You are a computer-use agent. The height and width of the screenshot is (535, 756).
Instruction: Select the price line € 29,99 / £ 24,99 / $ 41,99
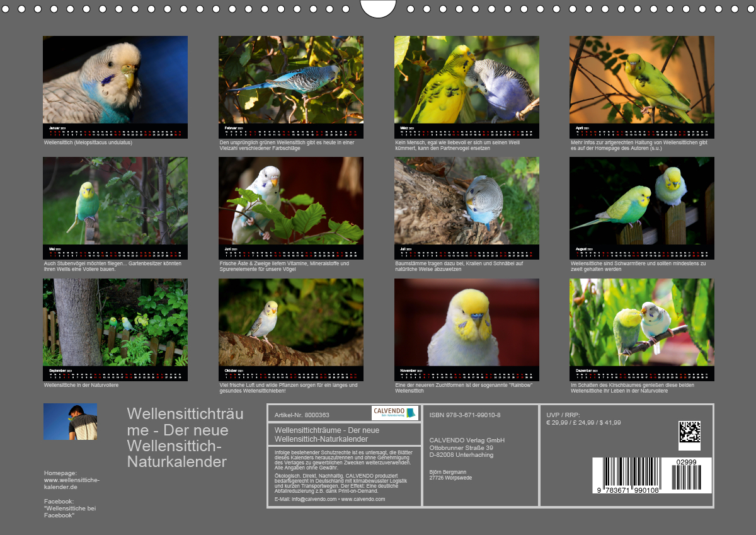(583, 422)
